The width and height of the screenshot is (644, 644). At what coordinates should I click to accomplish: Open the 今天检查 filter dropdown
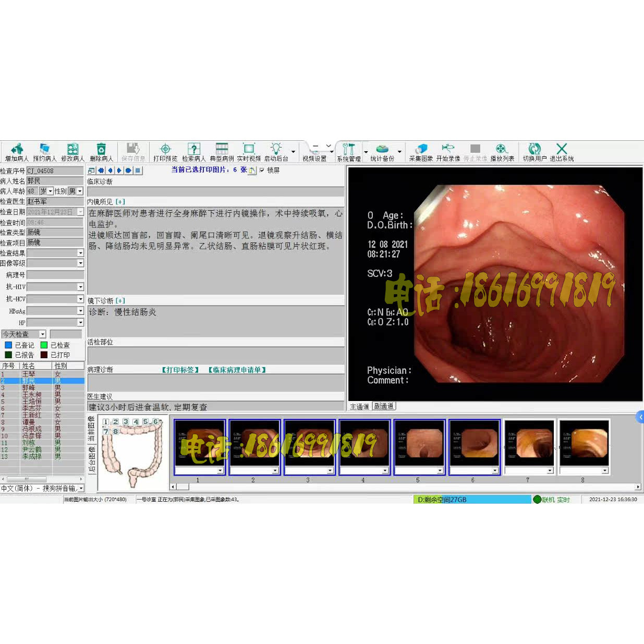(43, 334)
